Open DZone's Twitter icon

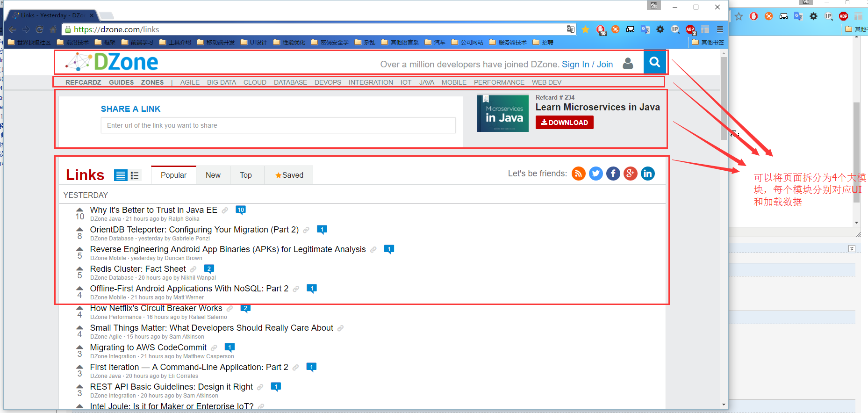click(596, 174)
